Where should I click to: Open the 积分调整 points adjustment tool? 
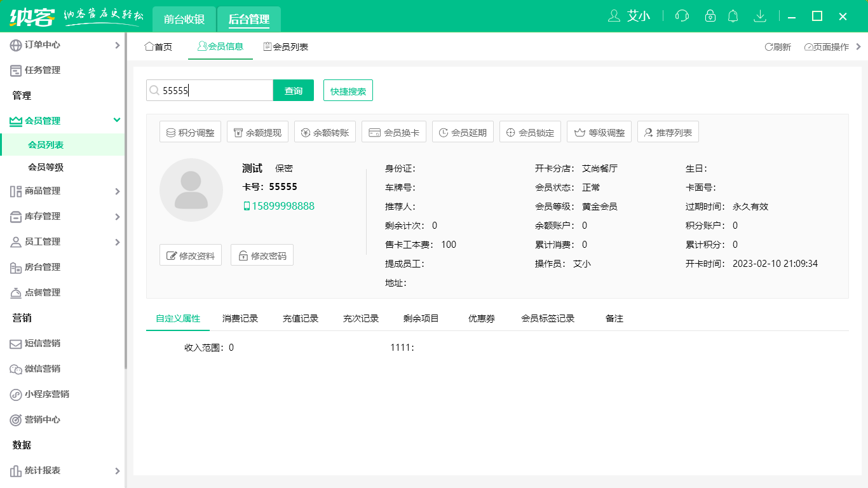(190, 132)
